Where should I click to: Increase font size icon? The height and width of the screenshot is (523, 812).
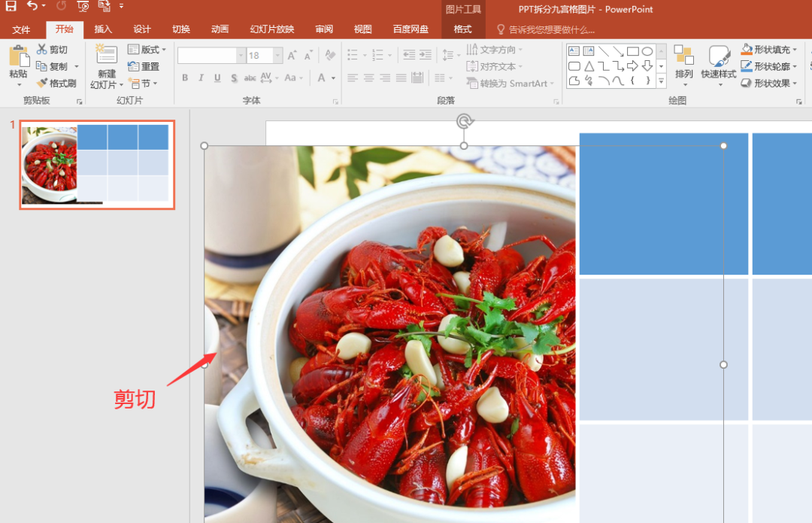point(292,56)
